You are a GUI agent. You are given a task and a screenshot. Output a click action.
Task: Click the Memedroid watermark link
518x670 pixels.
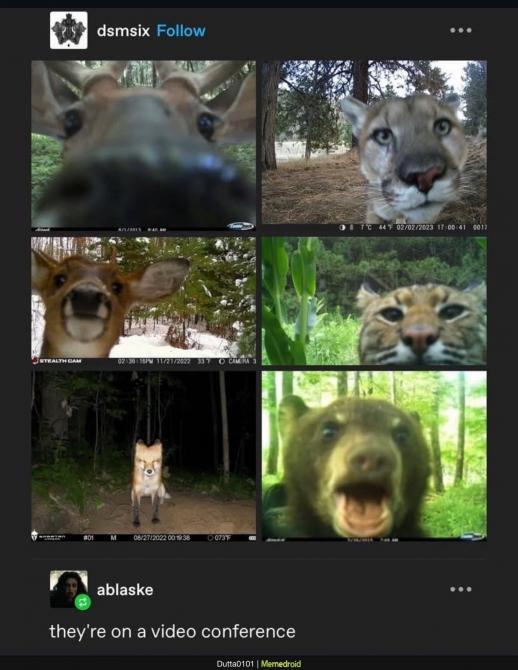click(281, 664)
